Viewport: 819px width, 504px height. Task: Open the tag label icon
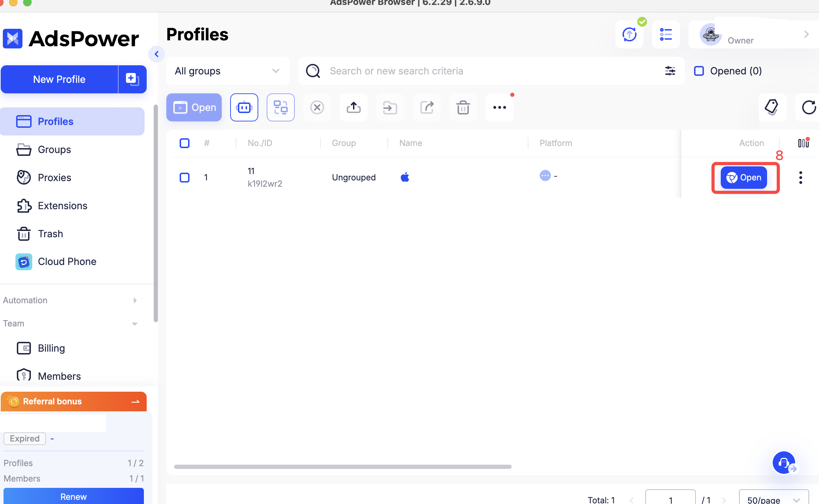[x=772, y=107]
